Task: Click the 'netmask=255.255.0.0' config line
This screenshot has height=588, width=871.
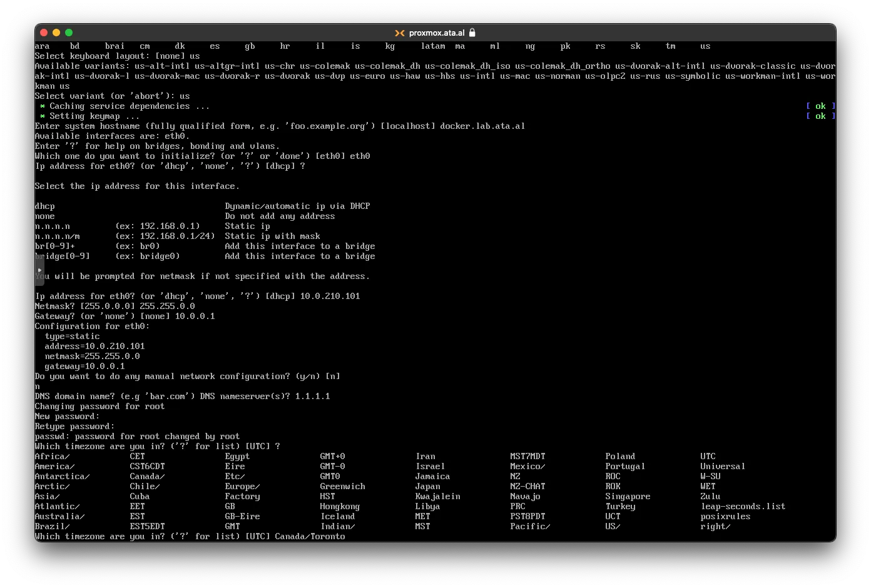Action: tap(93, 357)
